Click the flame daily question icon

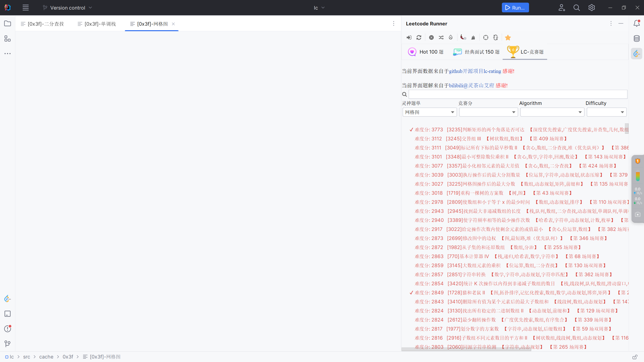[x=451, y=37]
